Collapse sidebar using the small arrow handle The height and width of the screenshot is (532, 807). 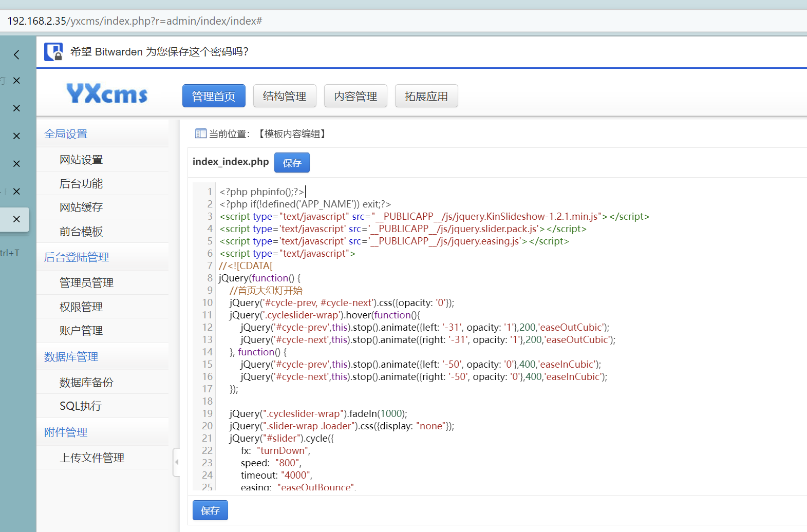[x=177, y=462]
